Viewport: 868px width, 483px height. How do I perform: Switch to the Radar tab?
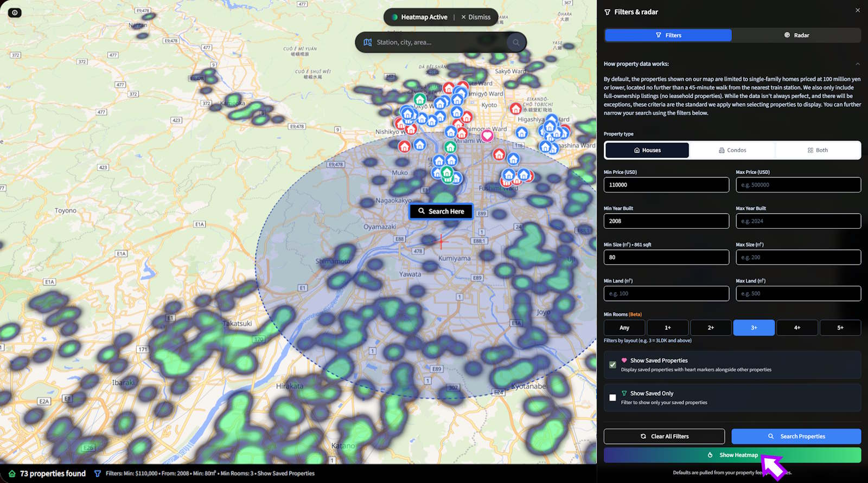click(x=796, y=35)
